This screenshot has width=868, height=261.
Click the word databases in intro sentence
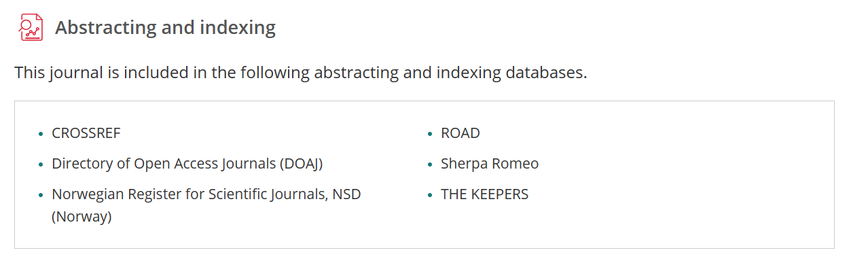click(546, 73)
